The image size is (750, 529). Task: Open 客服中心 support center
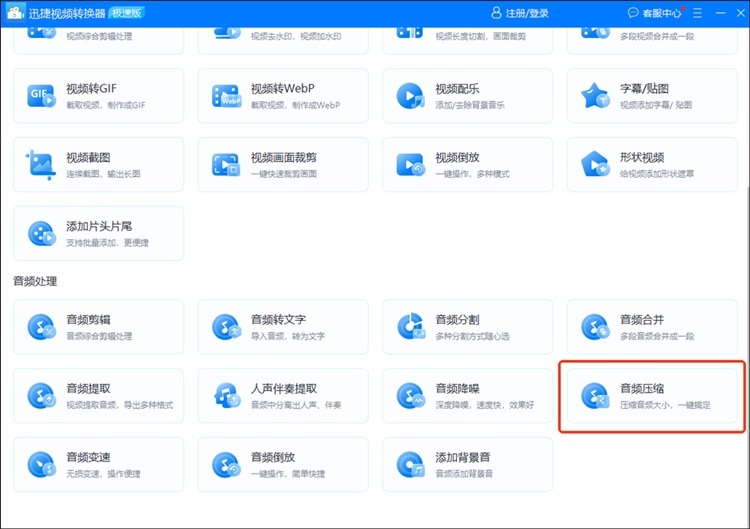(x=662, y=13)
